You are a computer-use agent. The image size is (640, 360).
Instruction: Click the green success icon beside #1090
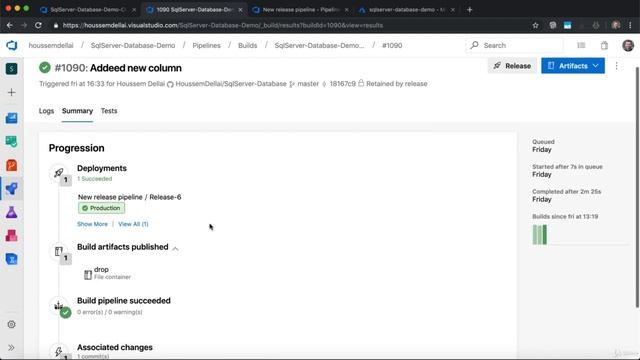(x=45, y=67)
